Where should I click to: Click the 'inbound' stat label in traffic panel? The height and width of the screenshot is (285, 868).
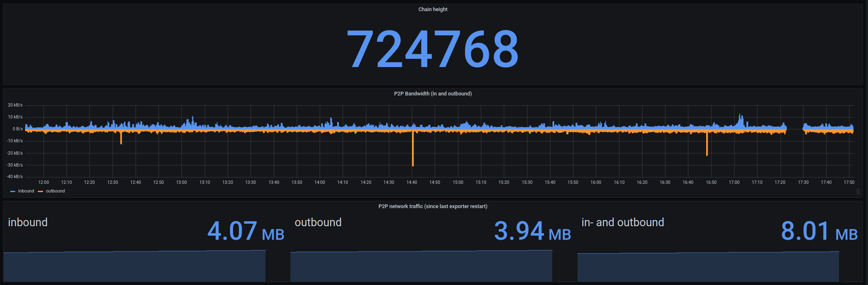tap(28, 222)
